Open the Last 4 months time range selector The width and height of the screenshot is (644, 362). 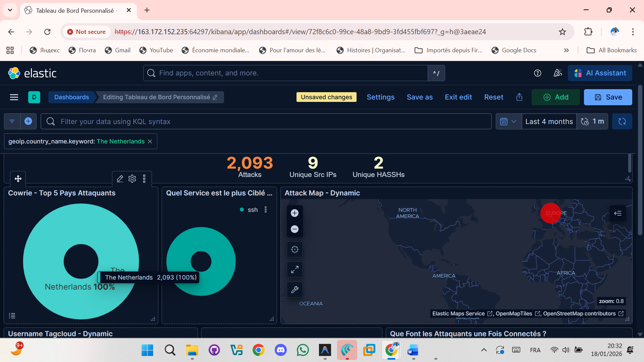549,121
